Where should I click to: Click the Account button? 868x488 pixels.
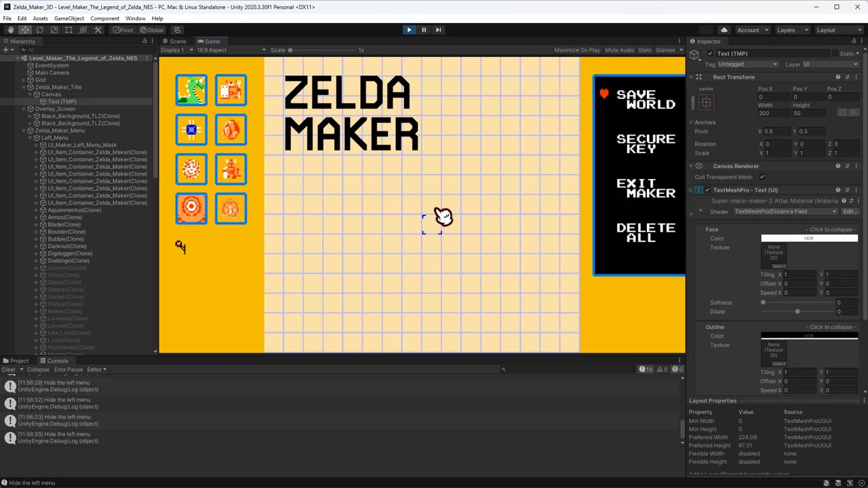point(751,30)
